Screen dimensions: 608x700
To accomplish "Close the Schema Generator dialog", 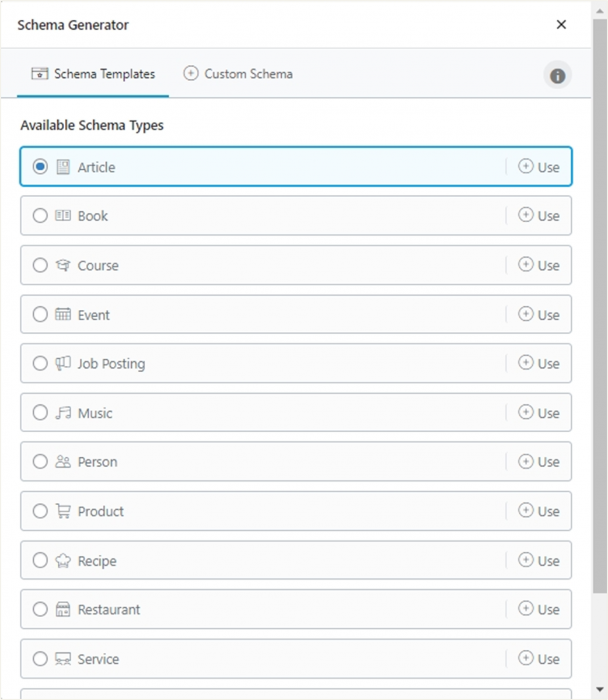I will pos(561,24).
